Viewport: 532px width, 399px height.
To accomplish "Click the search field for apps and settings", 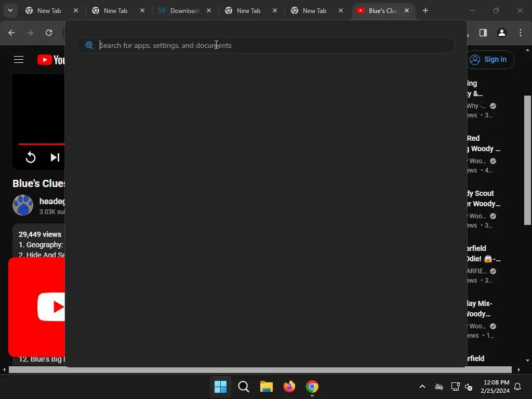I will point(265,45).
